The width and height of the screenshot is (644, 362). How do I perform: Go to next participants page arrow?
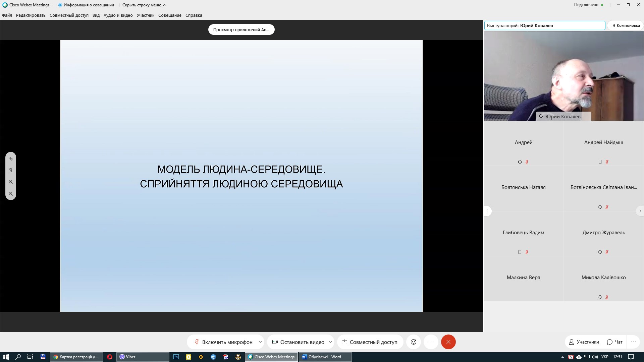click(x=640, y=211)
